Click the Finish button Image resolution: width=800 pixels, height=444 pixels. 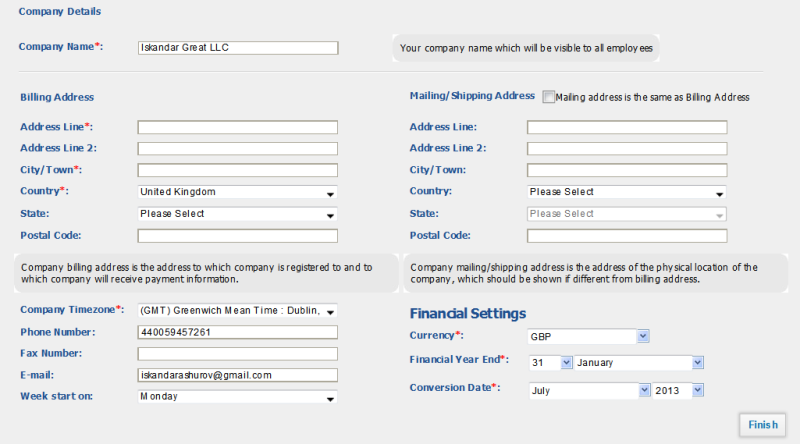coord(763,425)
